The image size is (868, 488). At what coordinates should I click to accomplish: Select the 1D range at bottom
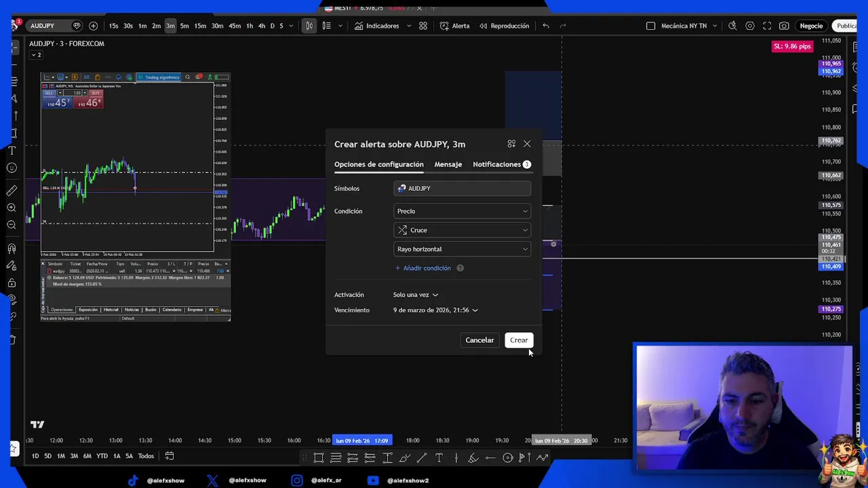point(35,456)
